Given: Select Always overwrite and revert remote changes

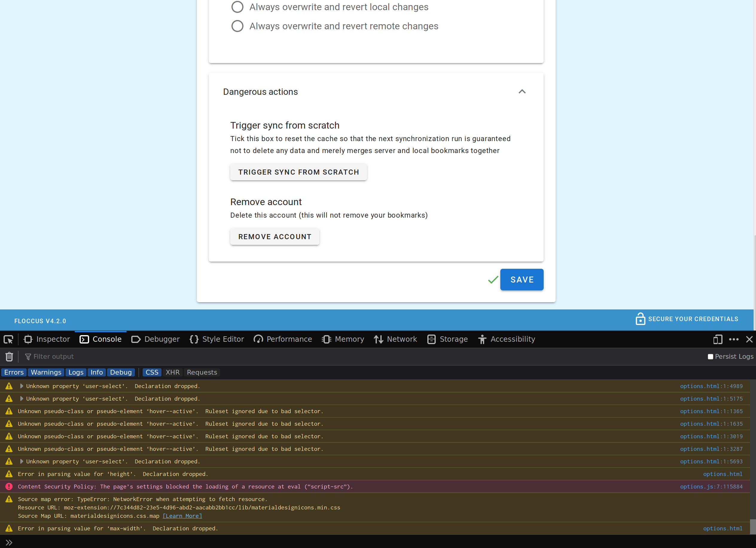Looking at the screenshot, I should pos(237,26).
